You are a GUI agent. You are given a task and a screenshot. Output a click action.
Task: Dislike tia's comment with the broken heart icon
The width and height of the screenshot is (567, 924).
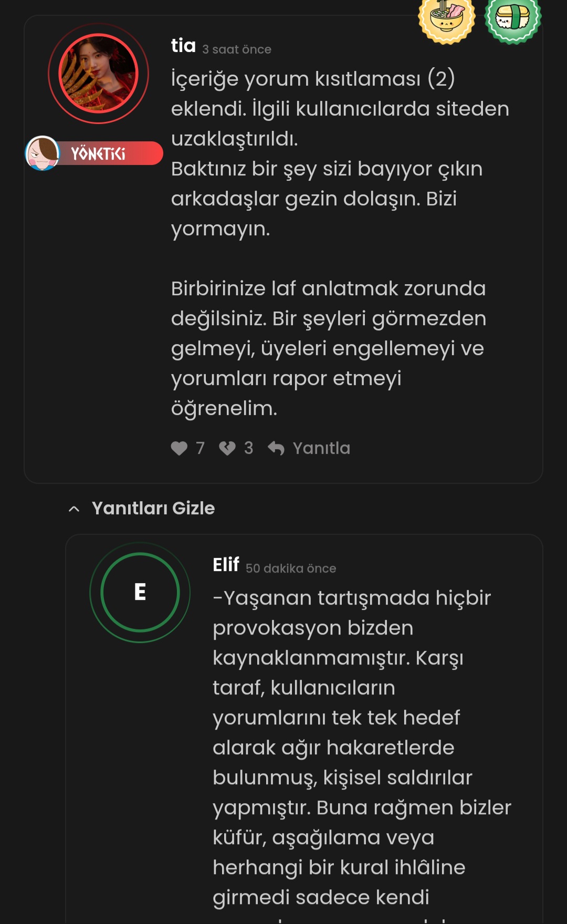(x=227, y=448)
